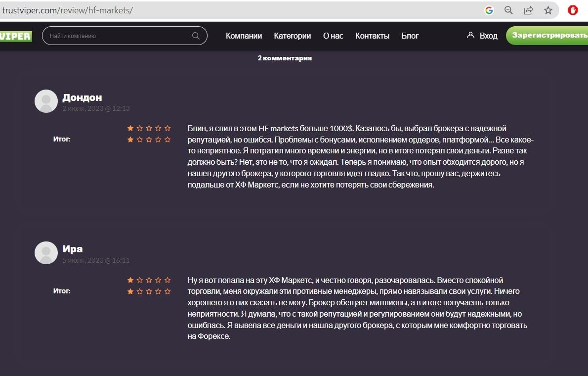
Task: Bookmark this page with the star icon
Action: click(548, 10)
